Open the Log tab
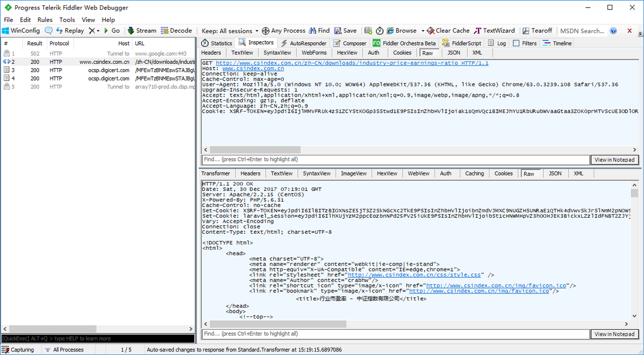This screenshot has height=355, width=644. (496, 43)
